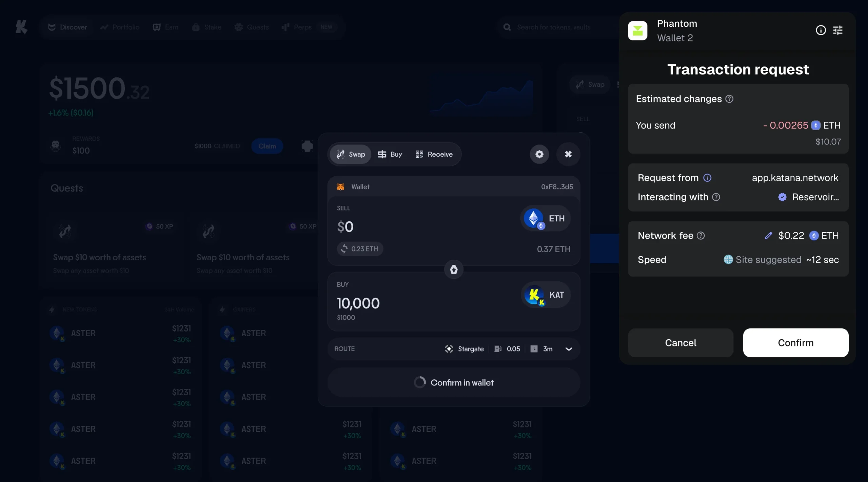868x482 pixels.
Task: Open the Earn nav item
Action: point(166,27)
